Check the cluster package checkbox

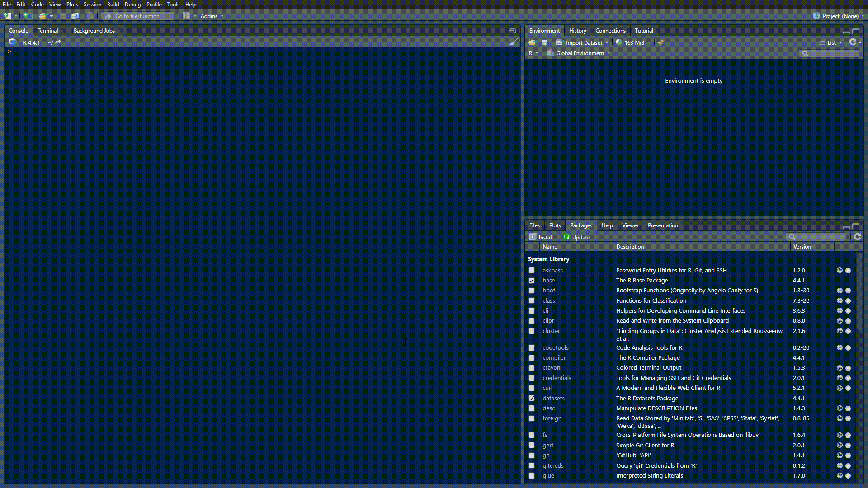coord(532,331)
